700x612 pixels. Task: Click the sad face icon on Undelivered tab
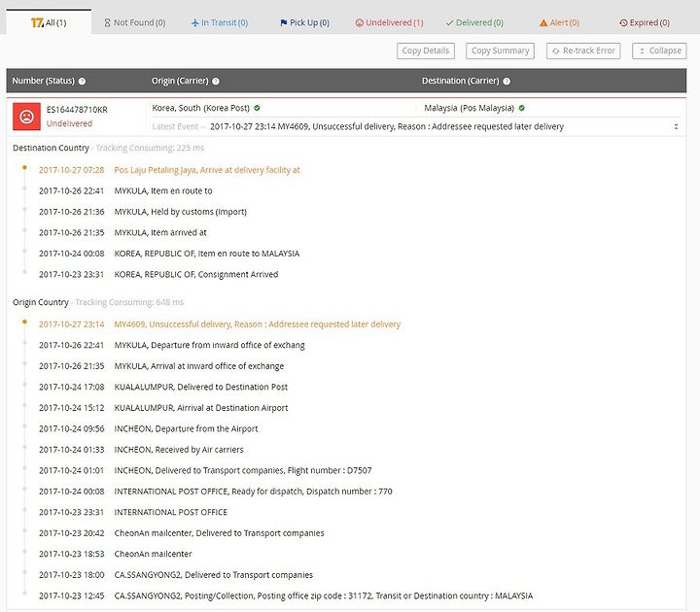click(360, 22)
